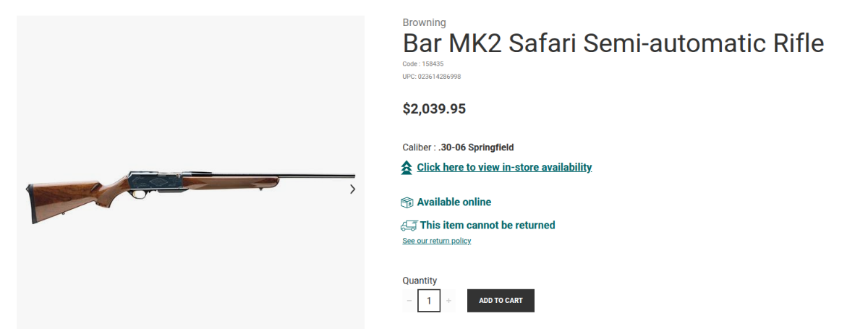Increase quantity with the plus button
This screenshot has height=329, width=868.
coord(448,301)
